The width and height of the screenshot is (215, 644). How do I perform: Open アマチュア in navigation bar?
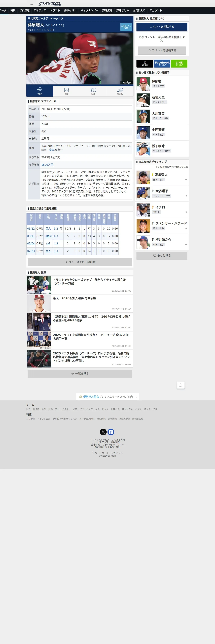[40, 11]
